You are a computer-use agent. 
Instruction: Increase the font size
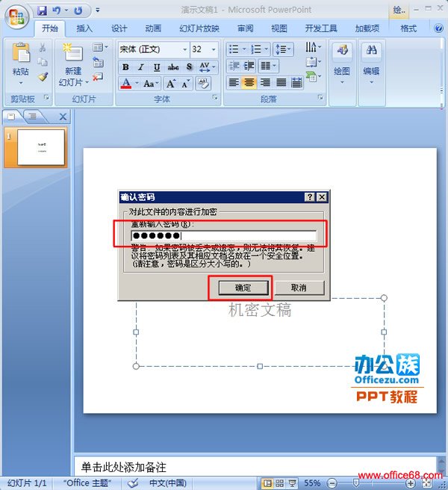coord(171,84)
